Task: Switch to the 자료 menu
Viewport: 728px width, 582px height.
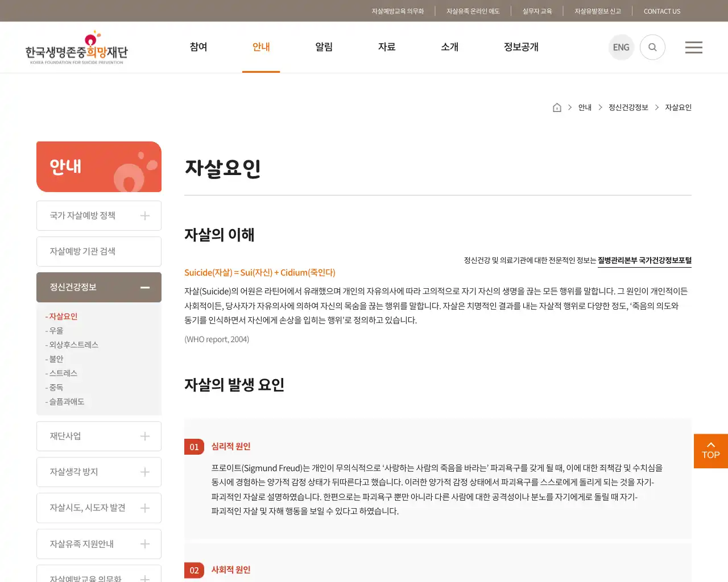Action: [387, 47]
